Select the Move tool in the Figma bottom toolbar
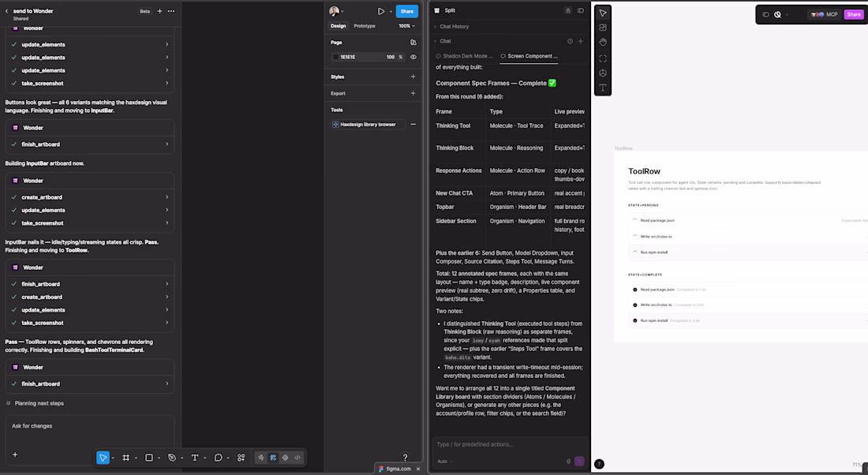This screenshot has width=868, height=475. (103, 458)
